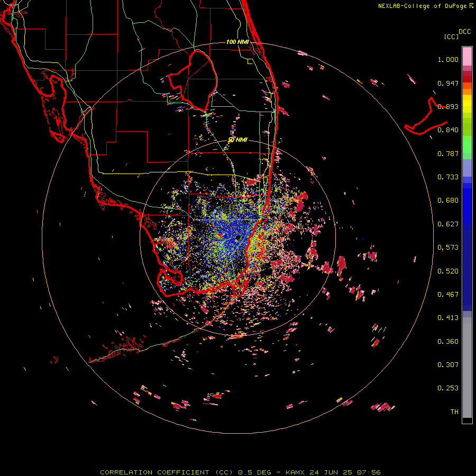Image resolution: width=476 pixels, height=476 pixels.
Task: Click the 1.000 value on color scale
Action: click(x=448, y=59)
